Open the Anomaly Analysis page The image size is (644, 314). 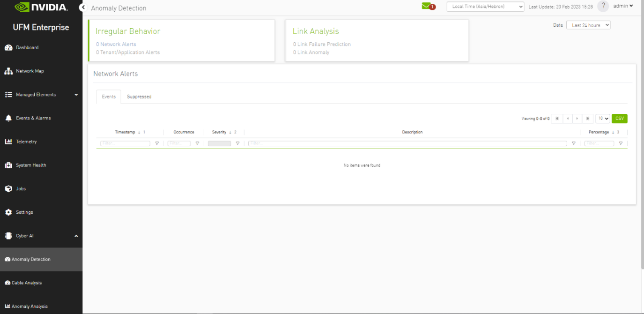[27, 306]
